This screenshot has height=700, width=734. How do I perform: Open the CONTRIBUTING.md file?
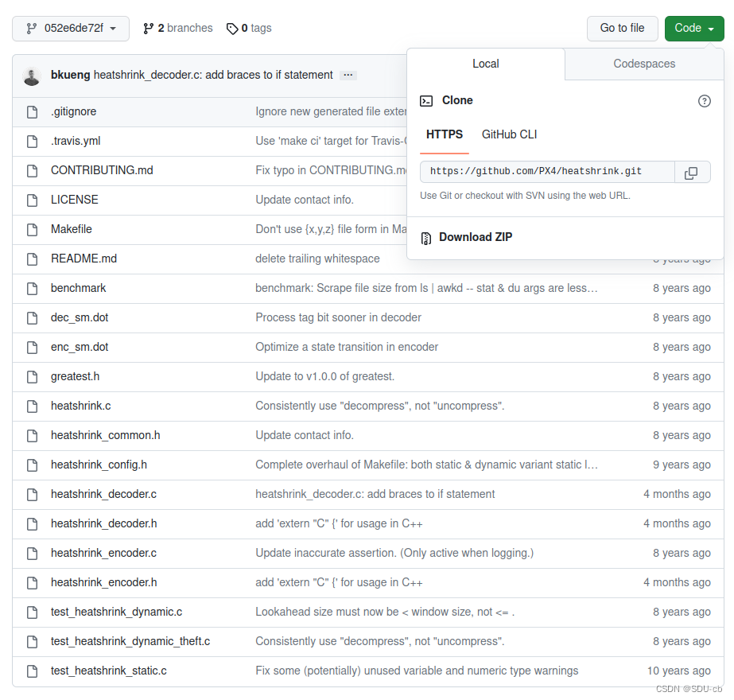coord(102,170)
